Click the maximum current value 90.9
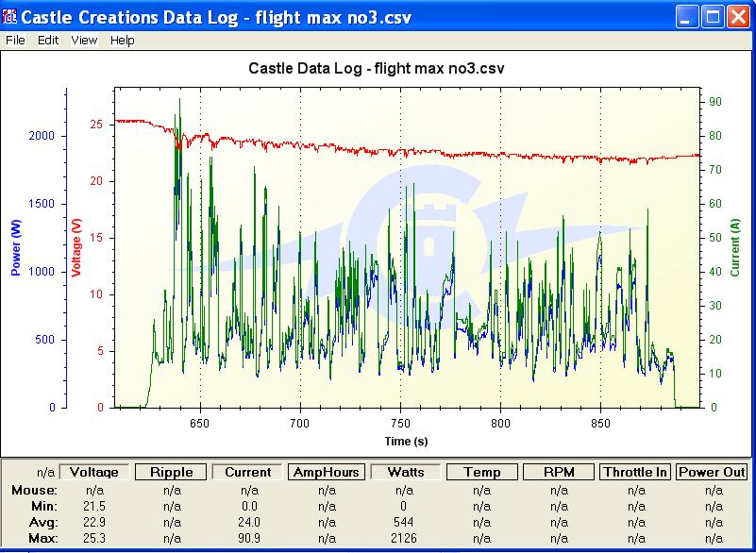The height and width of the screenshot is (553, 756). click(249, 538)
